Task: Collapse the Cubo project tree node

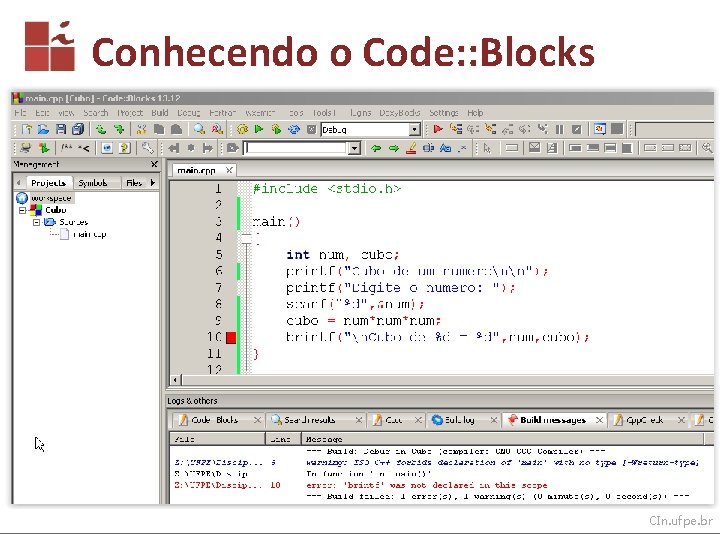Action: click(x=22, y=210)
